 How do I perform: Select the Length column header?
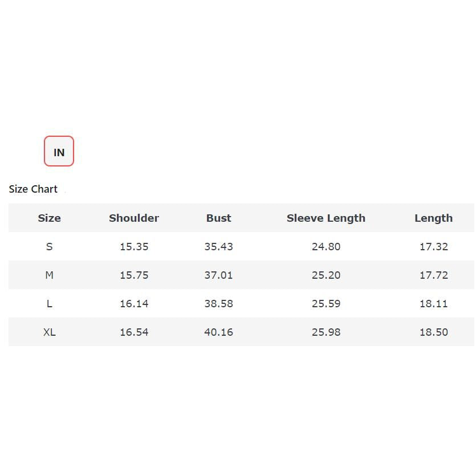pyautogui.click(x=433, y=218)
